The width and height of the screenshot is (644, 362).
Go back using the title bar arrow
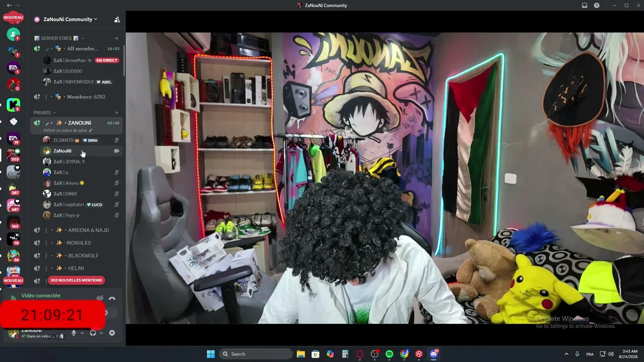coord(9,6)
